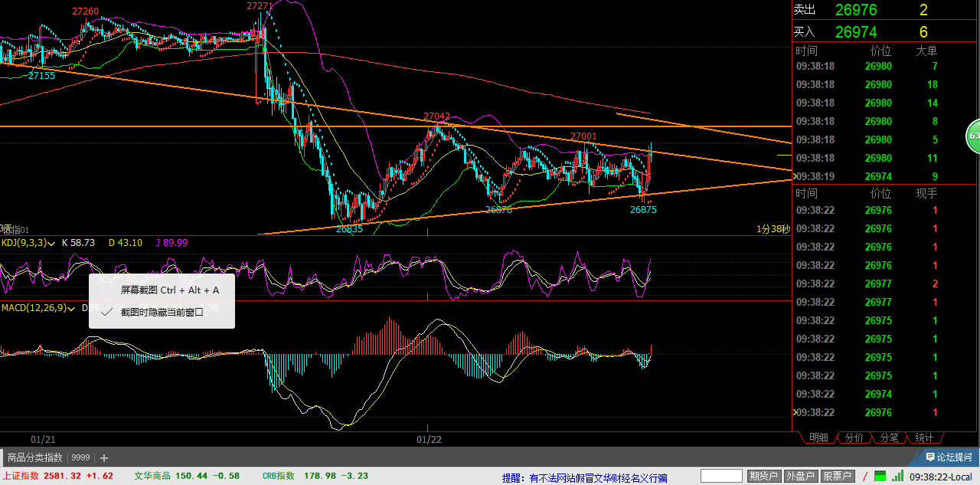980x485 pixels.
Task: Click the green floating circle badge
Action: tap(973, 136)
